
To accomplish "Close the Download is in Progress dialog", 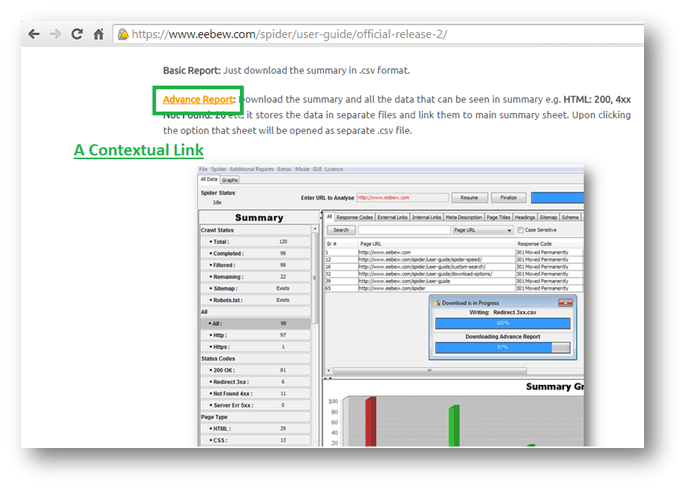I will click(565, 303).
